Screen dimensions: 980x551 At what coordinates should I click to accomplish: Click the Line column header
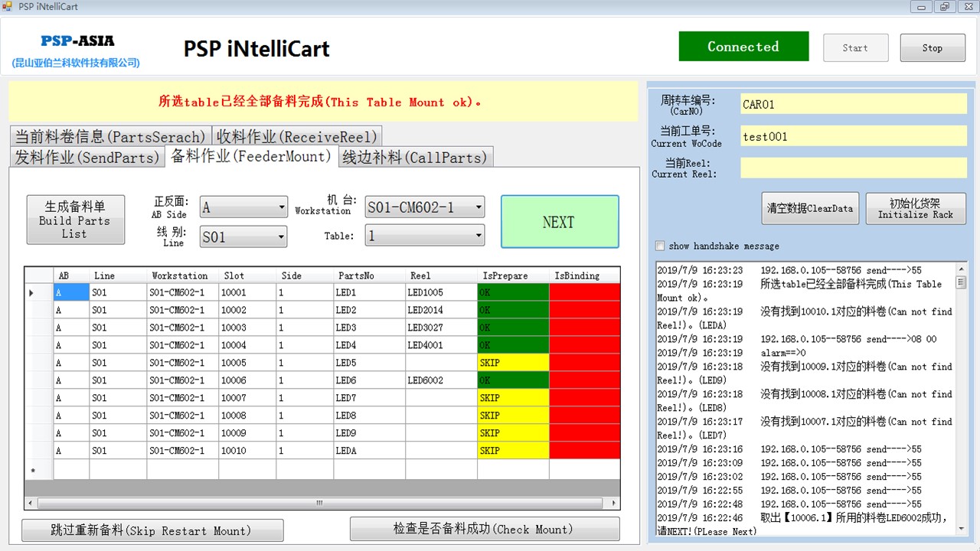pyautogui.click(x=118, y=275)
